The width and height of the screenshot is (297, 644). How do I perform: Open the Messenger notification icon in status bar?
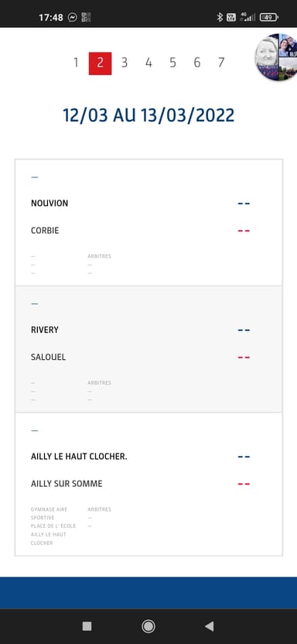73,17
